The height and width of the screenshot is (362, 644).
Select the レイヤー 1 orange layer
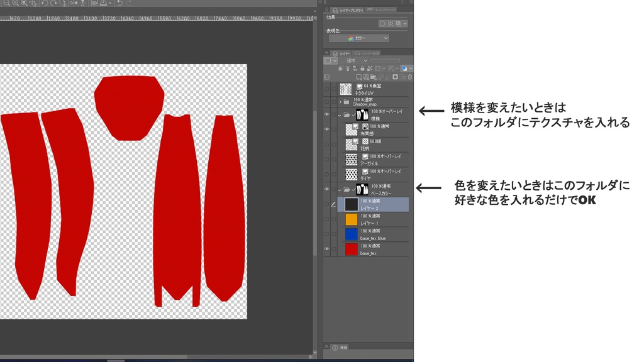click(x=373, y=219)
